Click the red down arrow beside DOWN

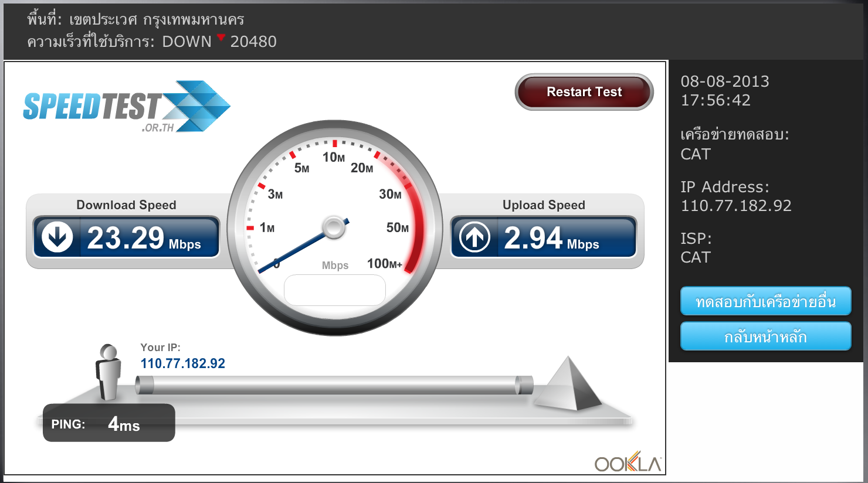221,38
